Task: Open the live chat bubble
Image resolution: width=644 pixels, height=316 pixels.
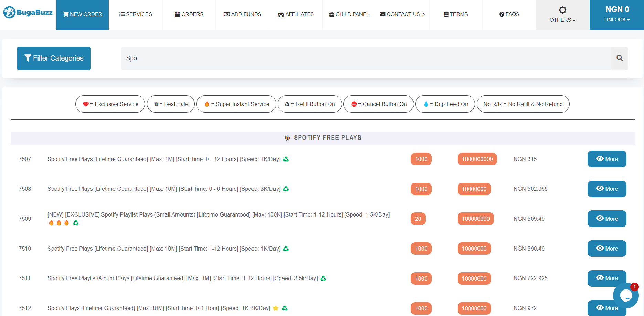Action: point(625,295)
